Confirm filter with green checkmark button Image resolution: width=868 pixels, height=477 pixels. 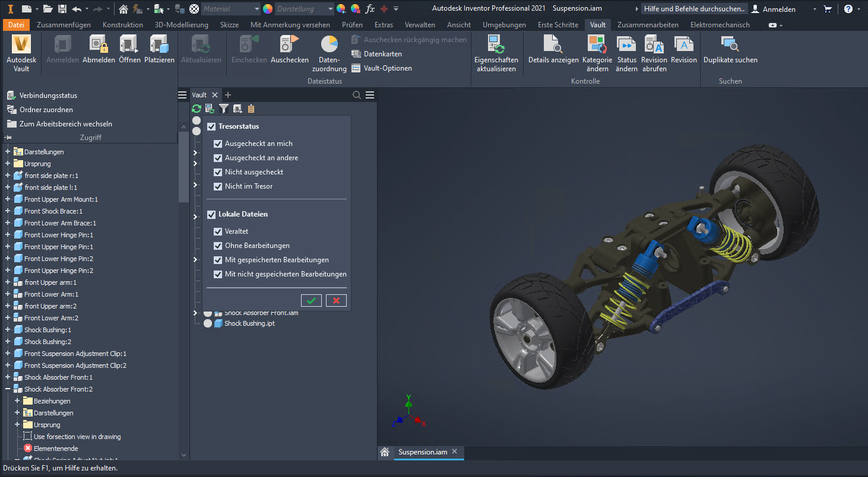pyautogui.click(x=311, y=300)
